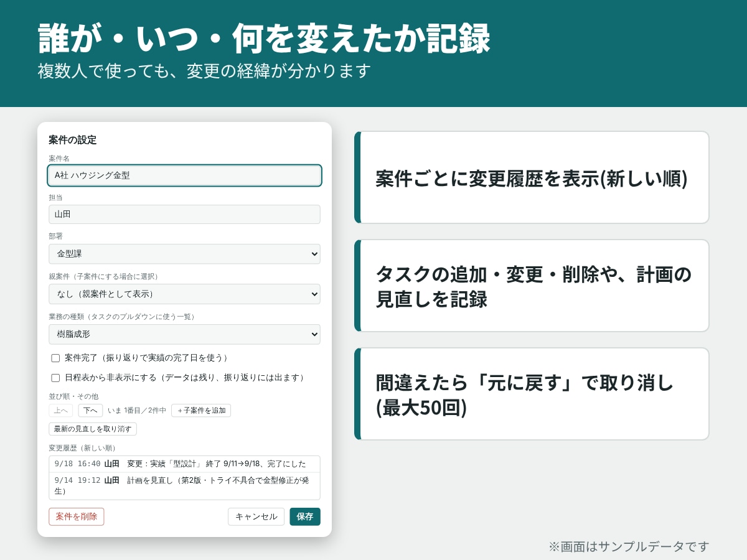Image resolution: width=747 pixels, height=560 pixels.
Task: Click the タスクの追加・変更・削除 card
Action: click(532, 286)
